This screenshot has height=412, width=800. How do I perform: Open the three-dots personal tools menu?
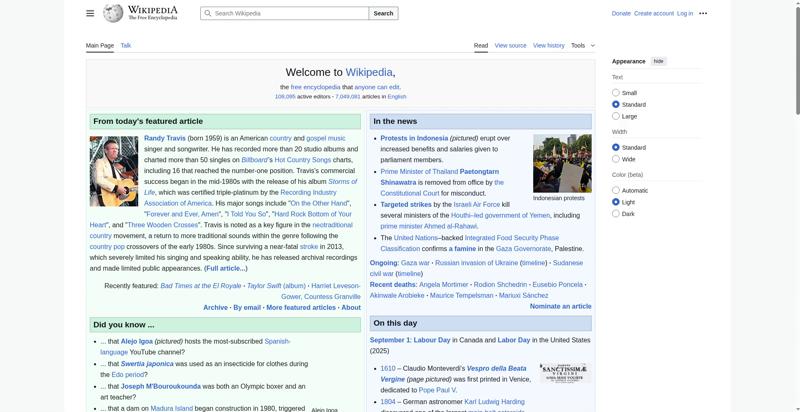[x=703, y=13]
